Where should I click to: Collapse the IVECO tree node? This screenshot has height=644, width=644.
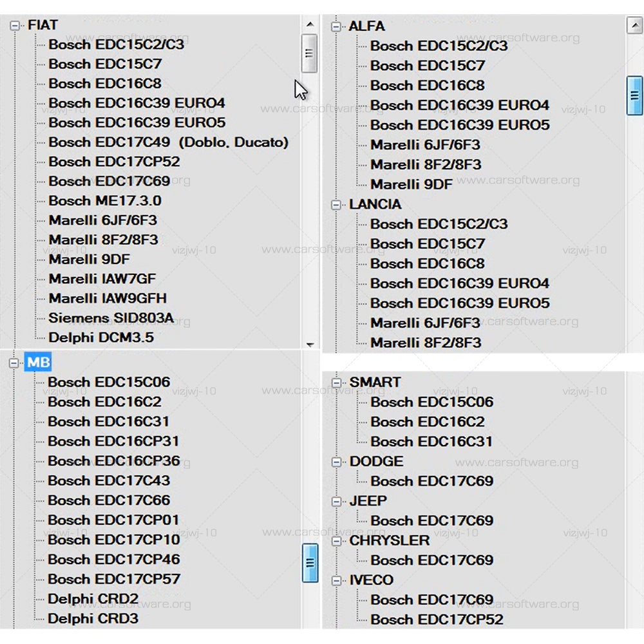pos(336,580)
